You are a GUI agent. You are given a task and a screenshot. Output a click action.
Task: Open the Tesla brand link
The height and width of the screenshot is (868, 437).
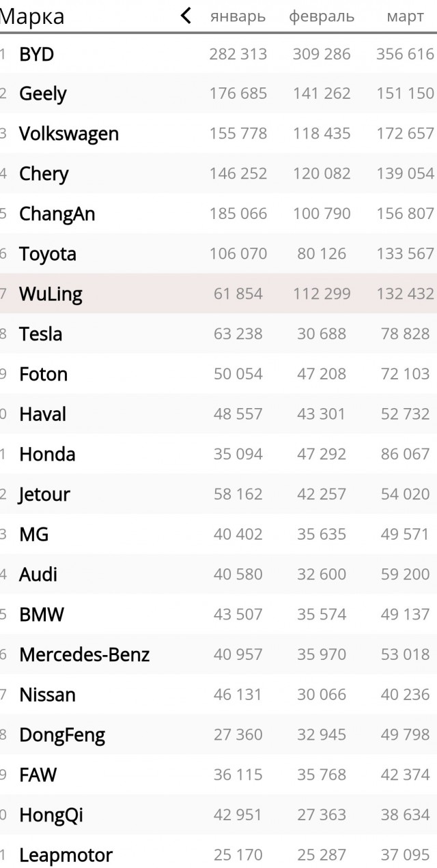[41, 334]
